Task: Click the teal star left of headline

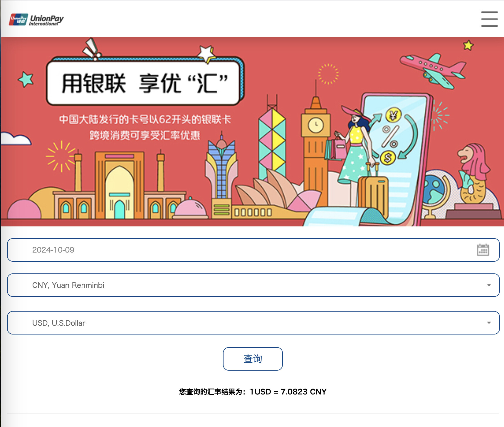Action: (26, 79)
